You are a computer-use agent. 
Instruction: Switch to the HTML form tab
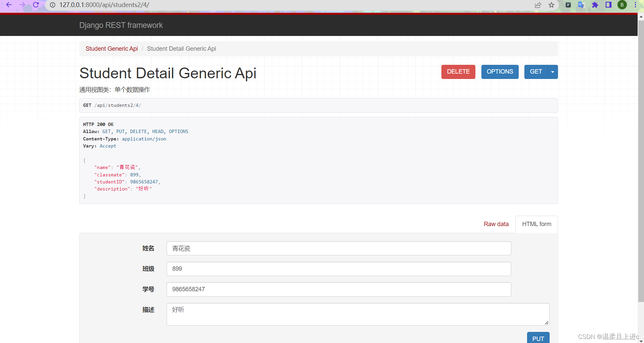(x=536, y=224)
